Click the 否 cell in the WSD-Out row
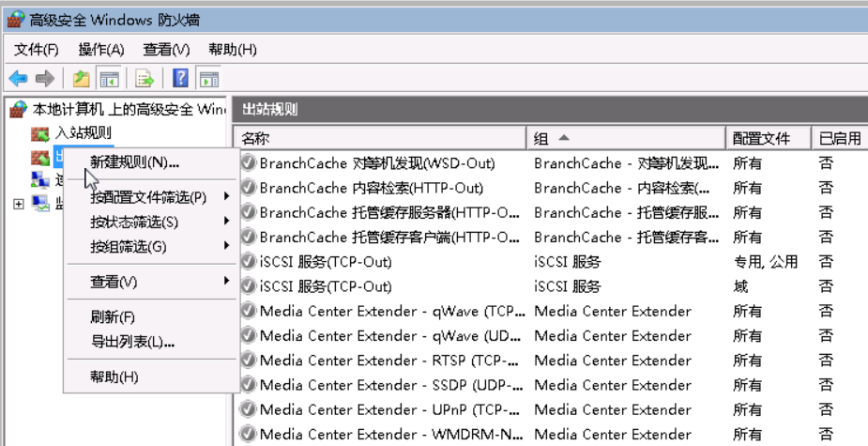Viewport: 868px width, 446px height. (x=826, y=162)
